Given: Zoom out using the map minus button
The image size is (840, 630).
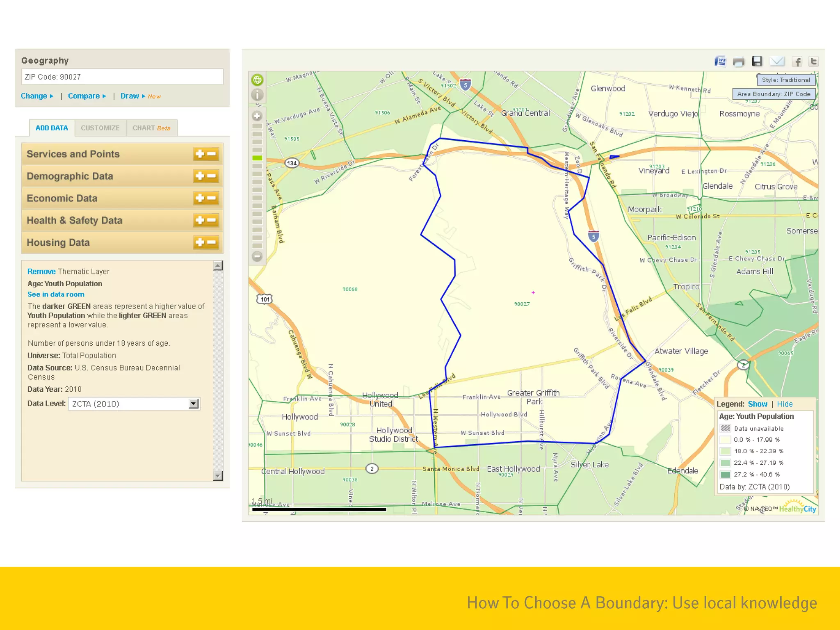Looking at the screenshot, I should pos(257,256).
